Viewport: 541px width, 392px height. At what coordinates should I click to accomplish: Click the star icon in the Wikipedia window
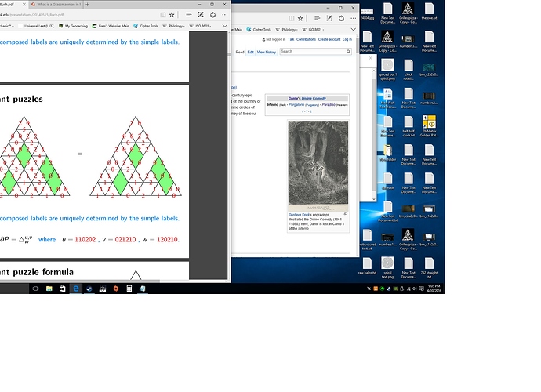[x=300, y=18]
